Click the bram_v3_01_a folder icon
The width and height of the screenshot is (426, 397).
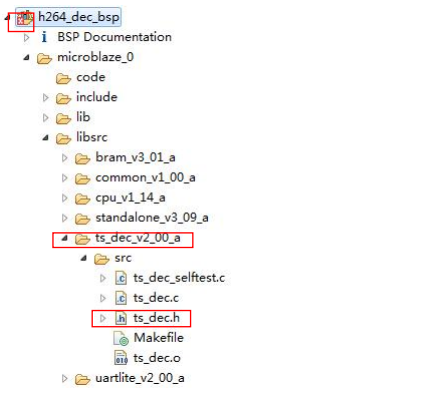(x=82, y=159)
